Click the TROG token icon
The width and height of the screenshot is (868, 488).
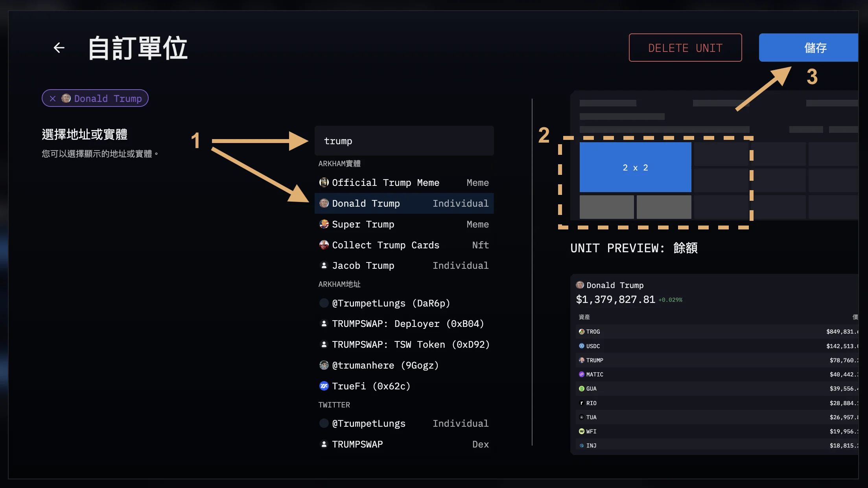click(x=581, y=332)
